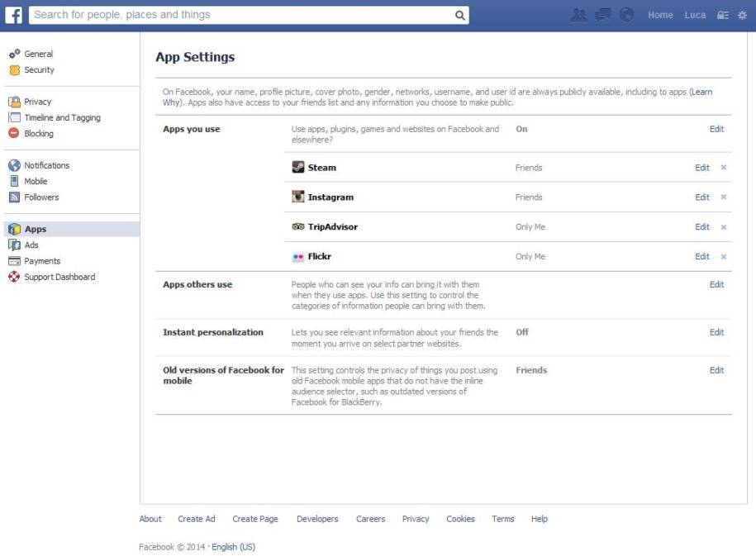This screenshot has height=556, width=756.
Task: Click the Facebook logo icon
Action: (14, 14)
